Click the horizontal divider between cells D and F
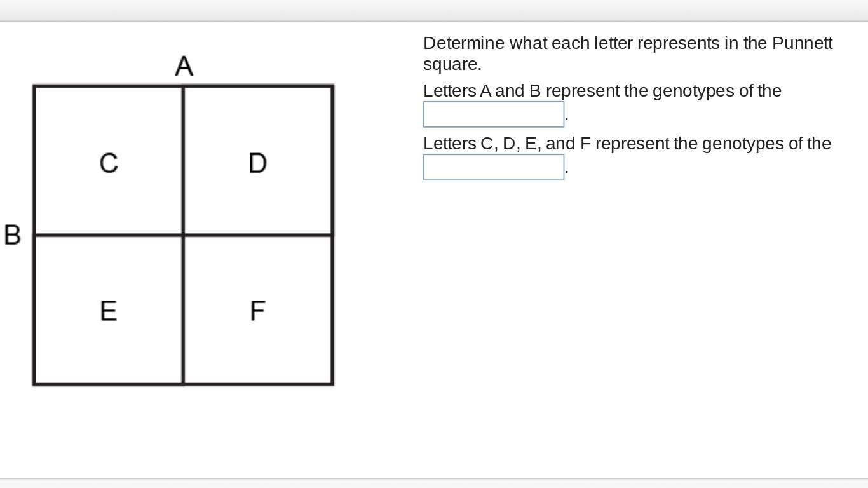 pos(258,235)
